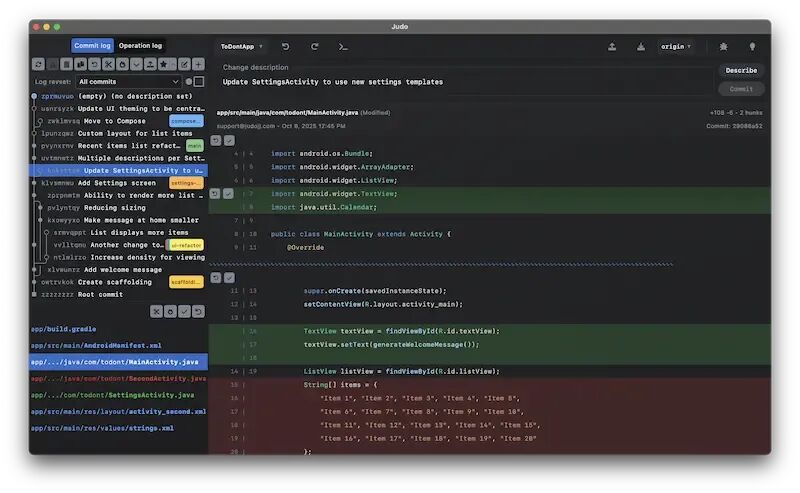The width and height of the screenshot is (800, 493).
Task: Select the Reducing sizing commit
Action: 119,208
